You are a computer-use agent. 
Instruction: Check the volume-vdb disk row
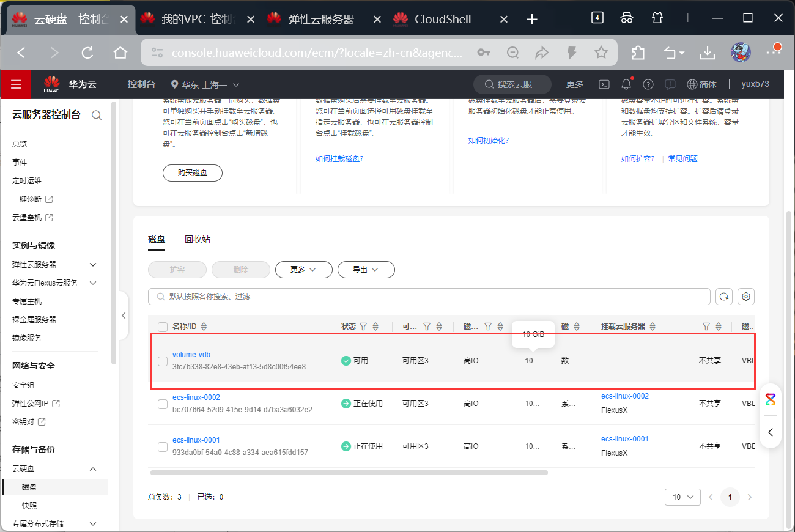click(x=163, y=361)
